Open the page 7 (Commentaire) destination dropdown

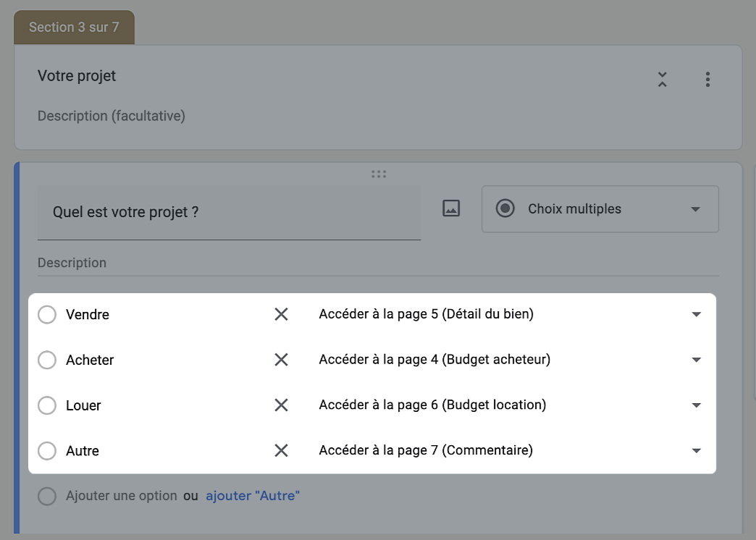point(696,450)
